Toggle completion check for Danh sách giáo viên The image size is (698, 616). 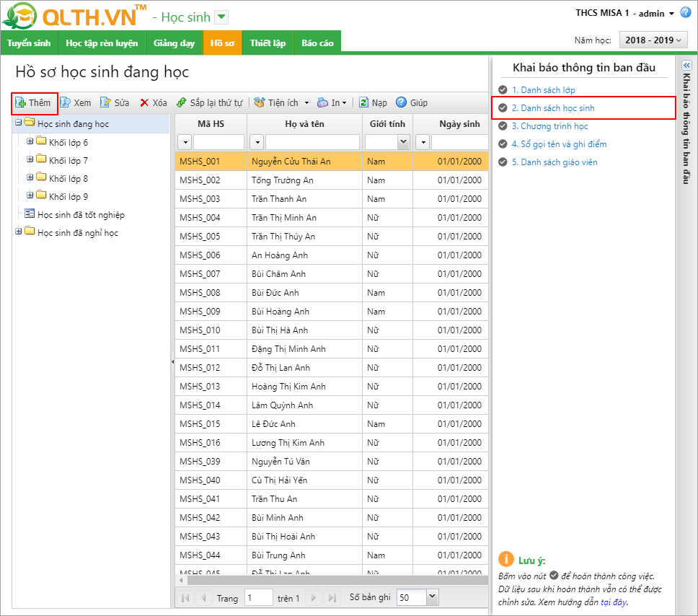click(x=503, y=162)
